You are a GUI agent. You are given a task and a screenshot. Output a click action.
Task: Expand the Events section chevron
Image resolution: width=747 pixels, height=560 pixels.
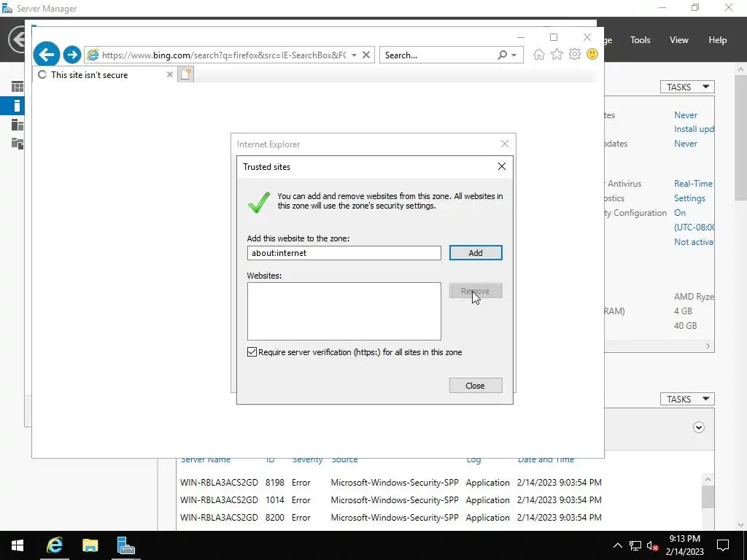[698, 427]
